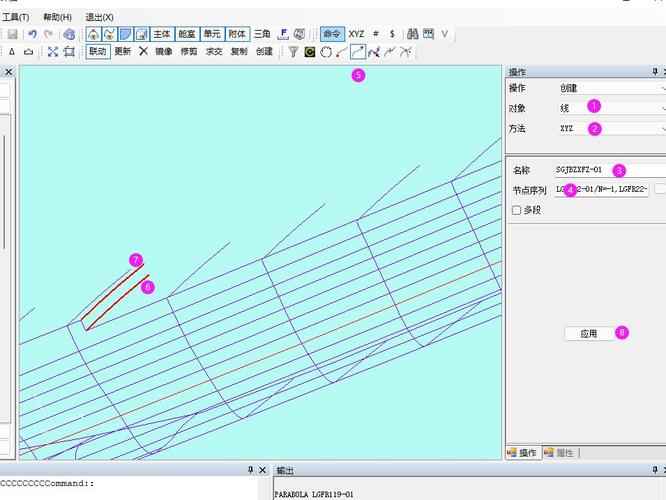The width and height of the screenshot is (666, 500).
Task: Toggle the 联动 linkage button
Action: [x=97, y=51]
